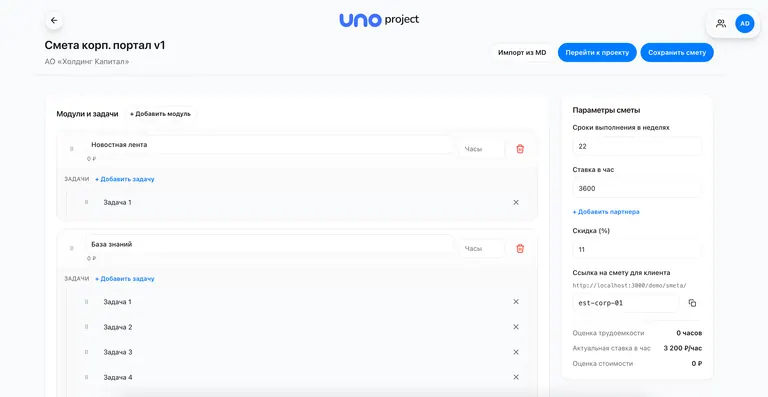Open the team members icon
The image size is (768, 397).
click(720, 23)
